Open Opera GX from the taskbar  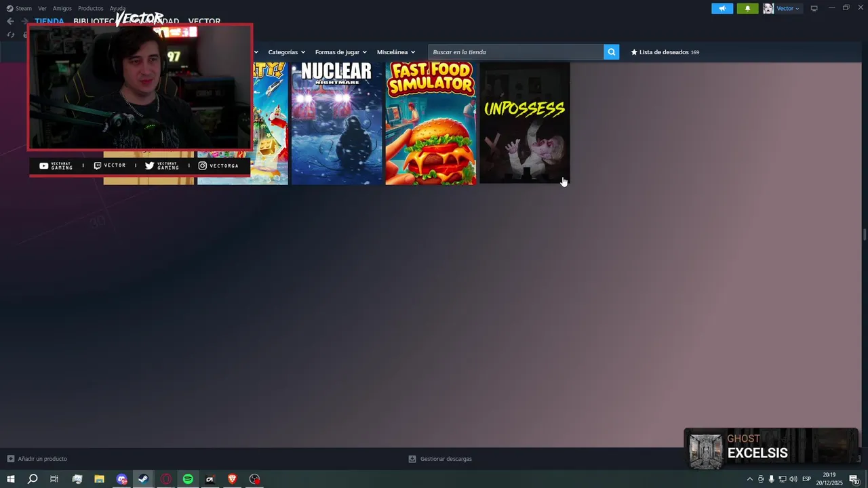165,479
